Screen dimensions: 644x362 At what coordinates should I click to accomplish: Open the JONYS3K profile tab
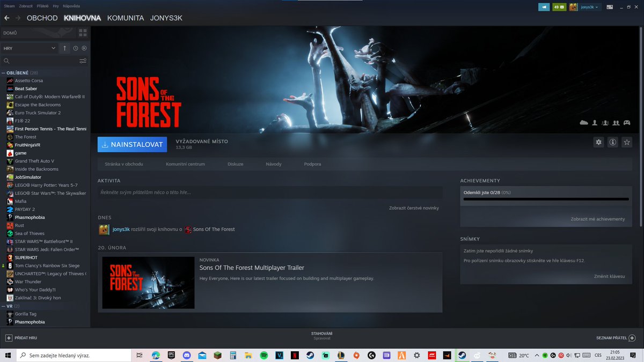coord(166,18)
